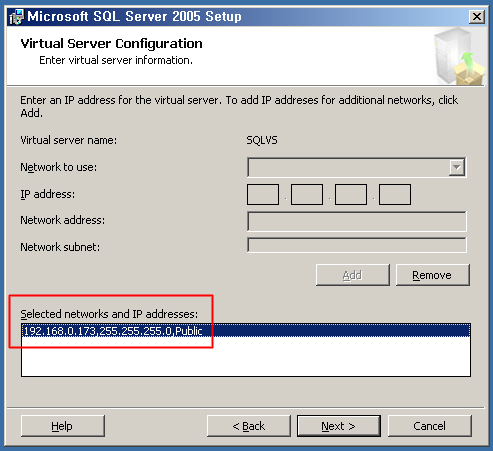Screen dimensions: 493x451
Task: Click the Network address field
Action: pos(357,221)
